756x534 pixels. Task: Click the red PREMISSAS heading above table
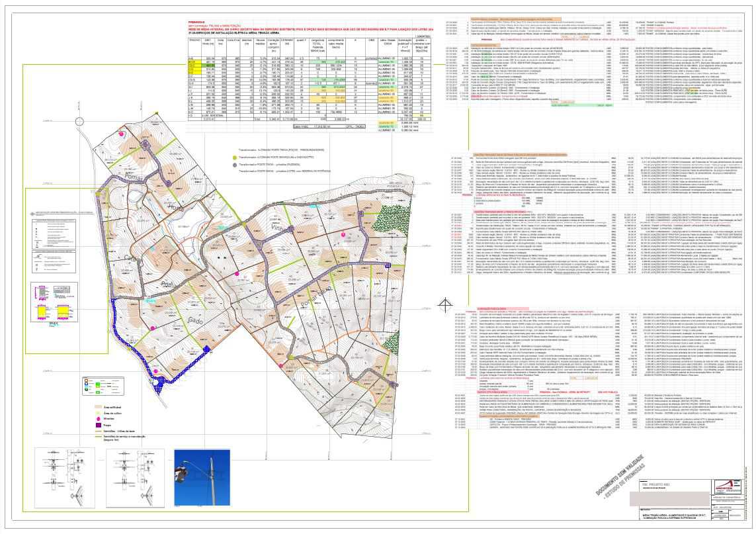coord(198,22)
